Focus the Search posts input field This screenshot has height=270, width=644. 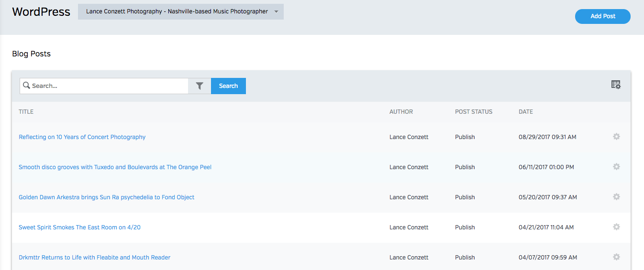click(108, 86)
